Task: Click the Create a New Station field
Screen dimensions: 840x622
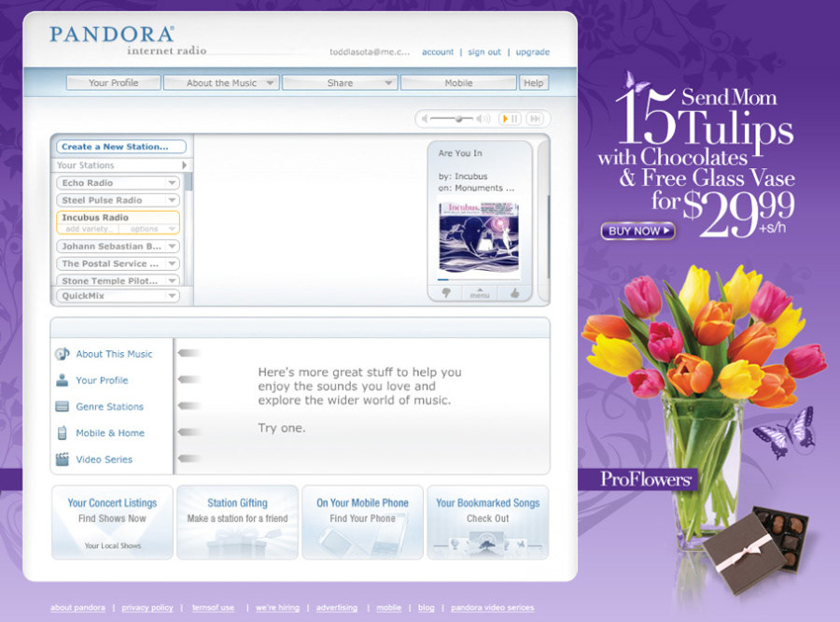Action: (x=121, y=147)
